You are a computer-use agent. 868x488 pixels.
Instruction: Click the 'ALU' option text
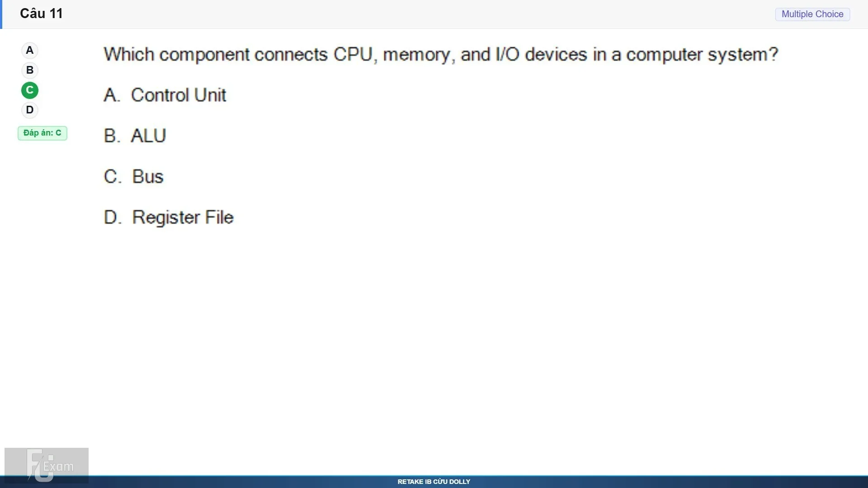(148, 136)
